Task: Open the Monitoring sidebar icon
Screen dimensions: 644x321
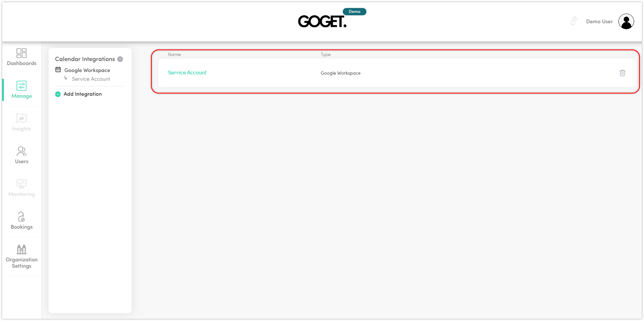Action: (22, 184)
